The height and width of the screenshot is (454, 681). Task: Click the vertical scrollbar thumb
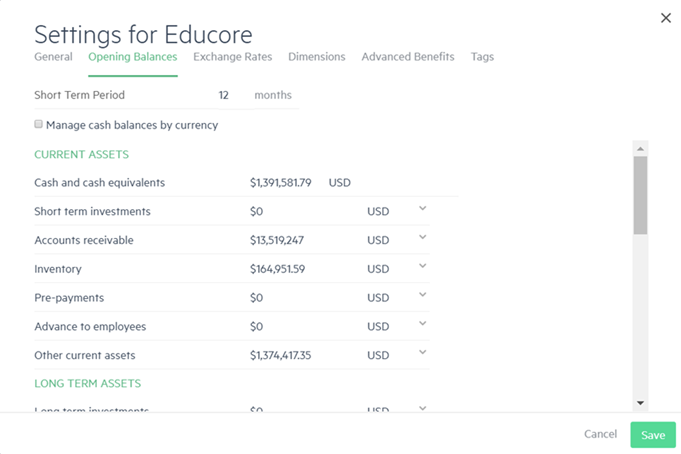(640, 196)
